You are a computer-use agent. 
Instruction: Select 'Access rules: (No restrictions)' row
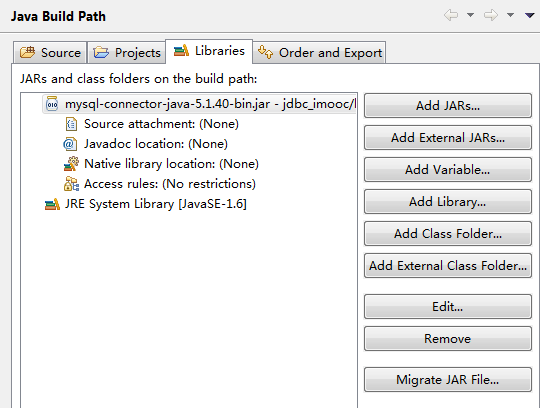point(160,184)
